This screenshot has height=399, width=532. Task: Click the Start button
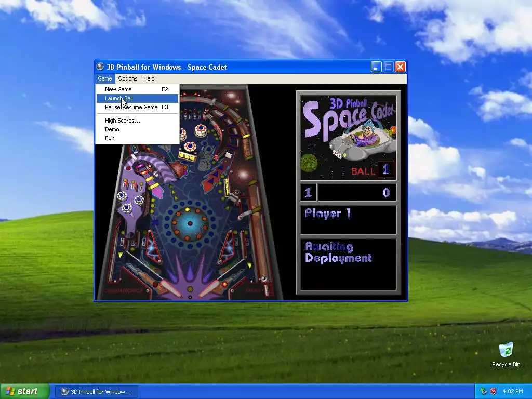click(x=25, y=391)
